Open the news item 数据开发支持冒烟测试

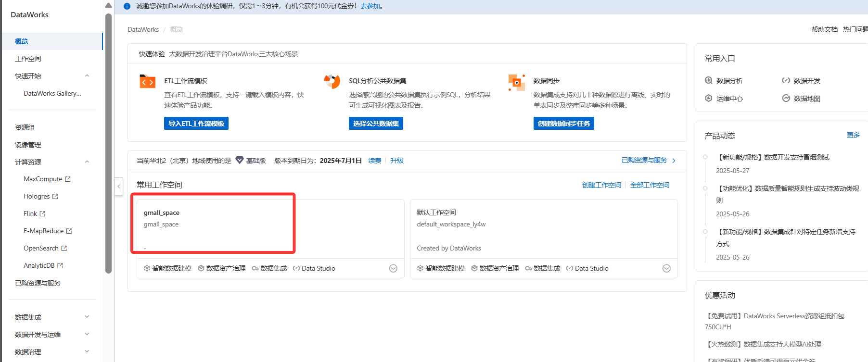[773, 157]
